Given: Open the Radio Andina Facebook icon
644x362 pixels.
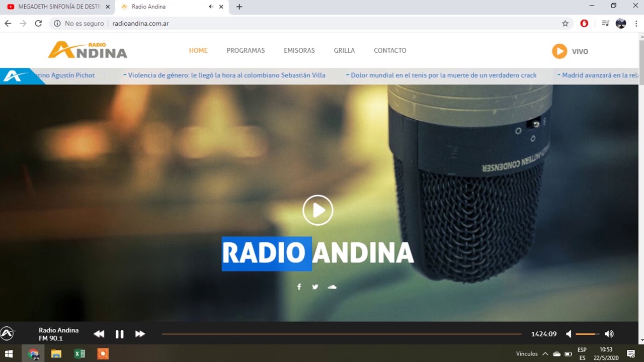Looking at the screenshot, I should click(299, 287).
